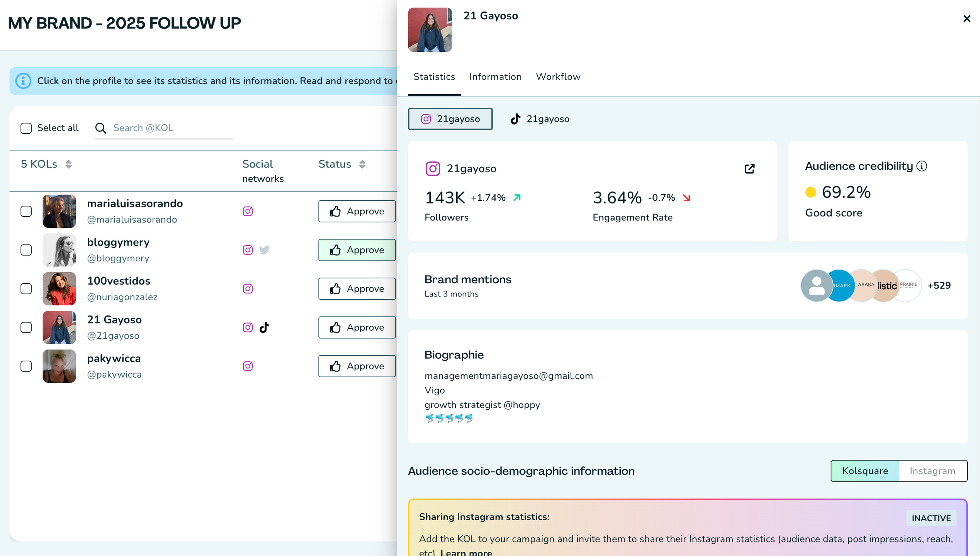980x556 pixels.
Task: Sort the list by the KOLs column
Action: click(x=68, y=164)
